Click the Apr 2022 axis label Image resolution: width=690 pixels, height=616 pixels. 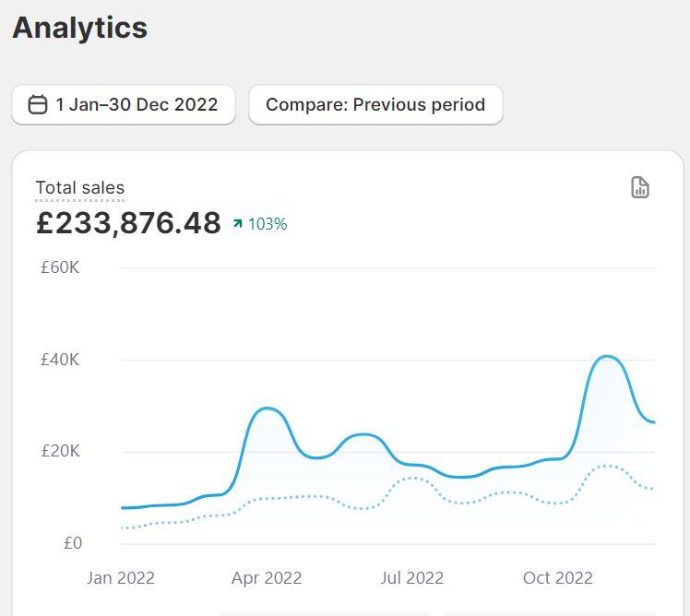(x=267, y=577)
